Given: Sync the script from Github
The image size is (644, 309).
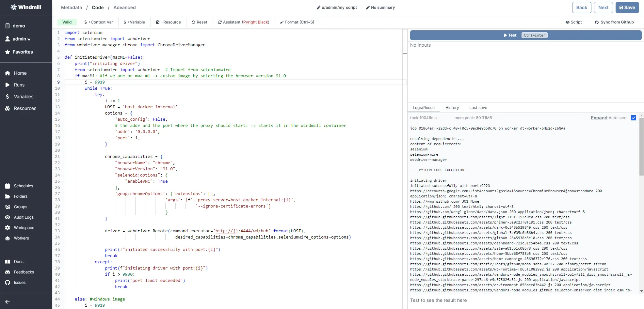Looking at the screenshot, I should 614,22.
